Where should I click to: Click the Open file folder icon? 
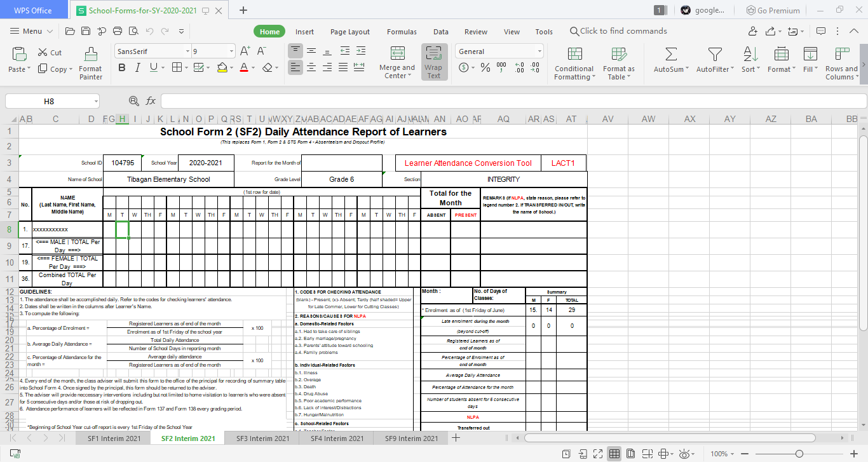[70, 31]
